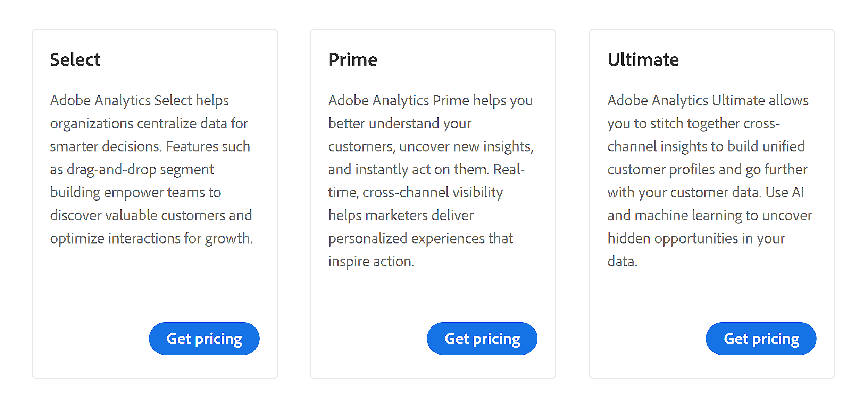Click the Prime plan description text
868x409 pixels.
coord(431,180)
